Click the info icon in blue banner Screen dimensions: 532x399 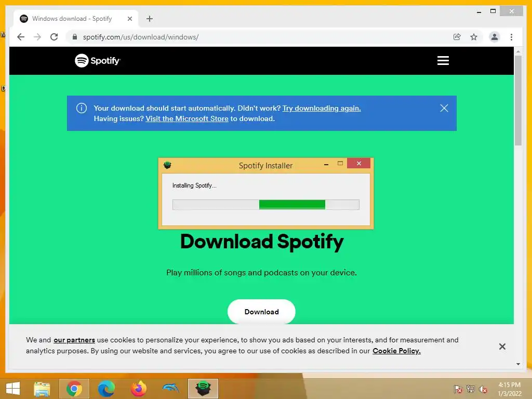tap(82, 108)
